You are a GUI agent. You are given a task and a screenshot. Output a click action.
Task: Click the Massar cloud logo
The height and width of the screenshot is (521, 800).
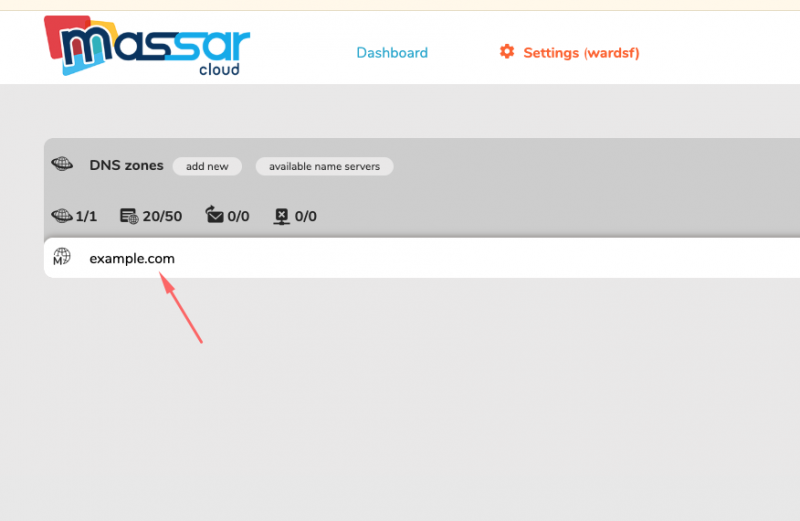pyautogui.click(x=147, y=46)
